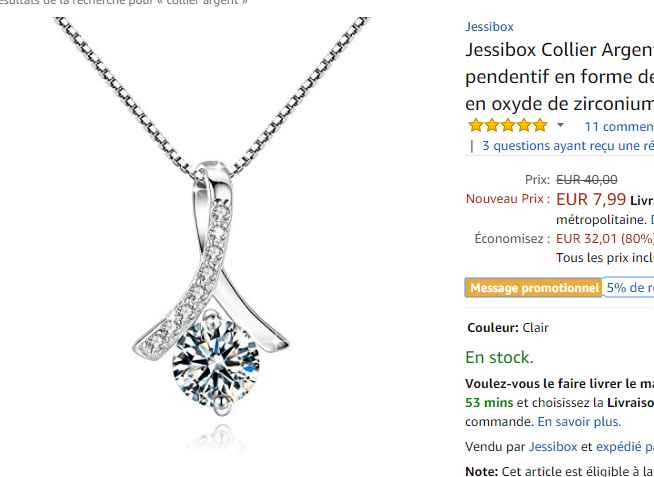Open the 3 answered questions link

568,146
